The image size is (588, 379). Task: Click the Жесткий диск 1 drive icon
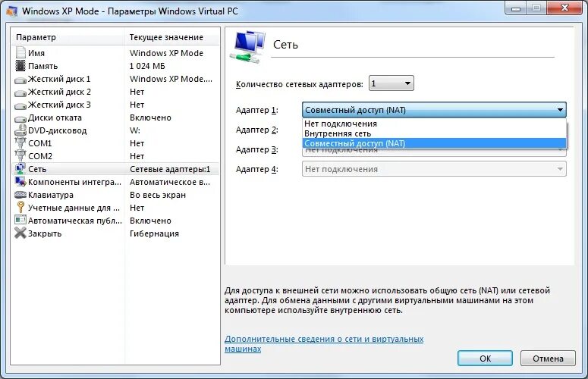coord(20,80)
